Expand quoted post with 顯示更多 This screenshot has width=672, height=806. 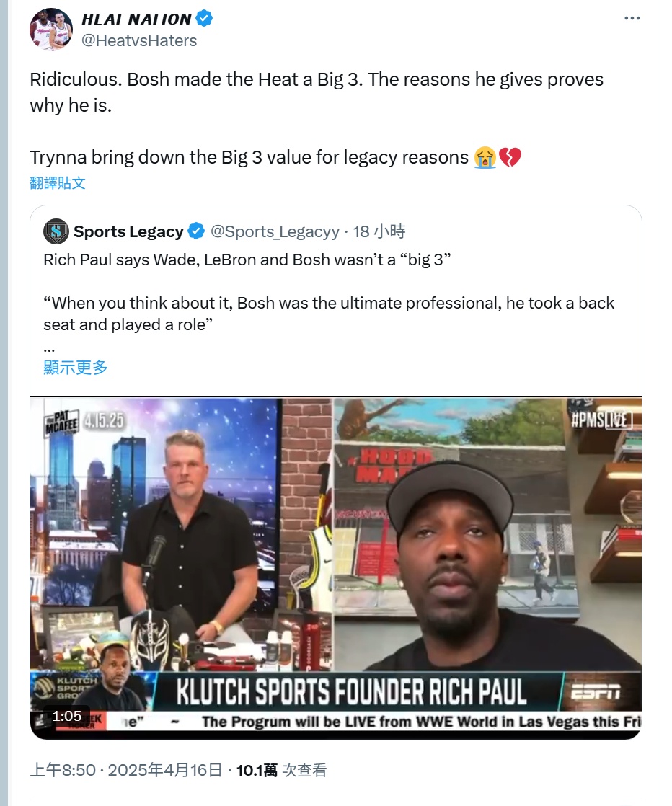[76, 367]
